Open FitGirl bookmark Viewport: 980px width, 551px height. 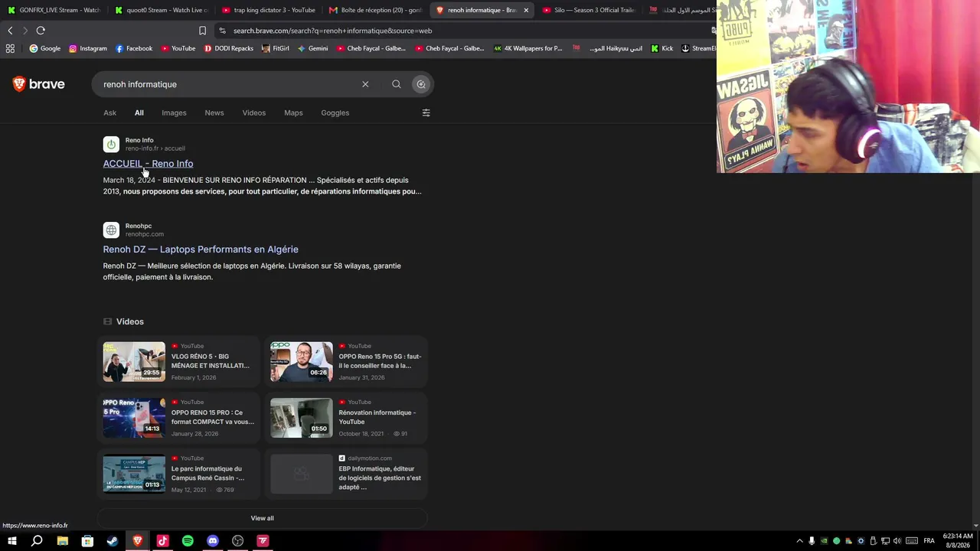coord(276,48)
